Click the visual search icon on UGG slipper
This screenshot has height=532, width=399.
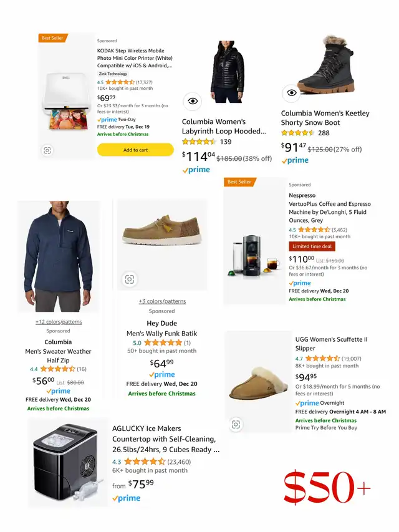tap(236, 425)
